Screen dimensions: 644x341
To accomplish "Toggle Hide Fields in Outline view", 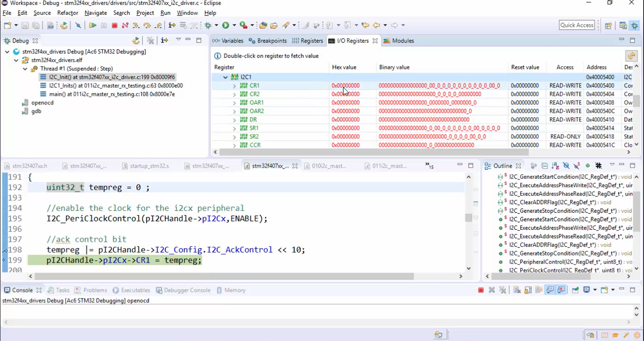I will click(566, 166).
